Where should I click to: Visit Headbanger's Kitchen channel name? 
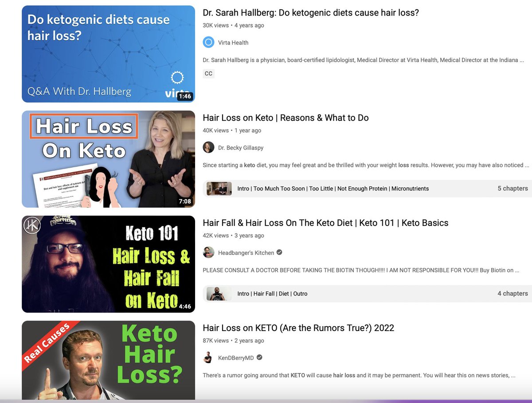coord(246,253)
